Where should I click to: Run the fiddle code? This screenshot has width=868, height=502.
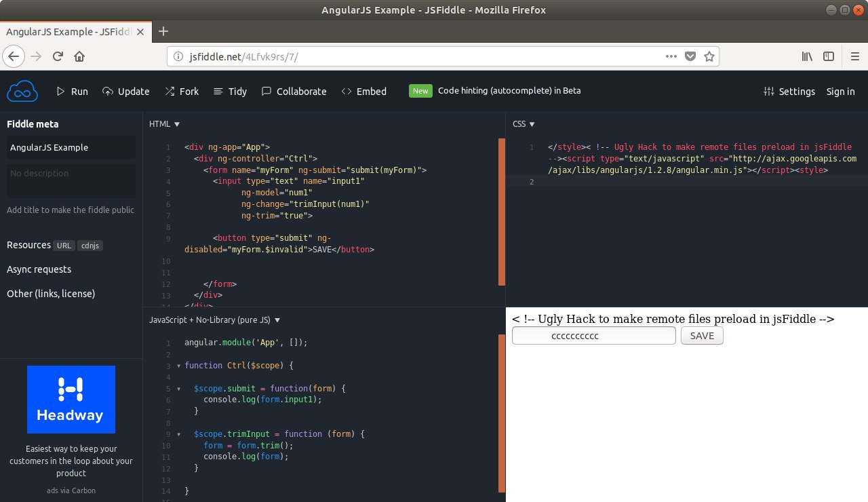tap(72, 91)
